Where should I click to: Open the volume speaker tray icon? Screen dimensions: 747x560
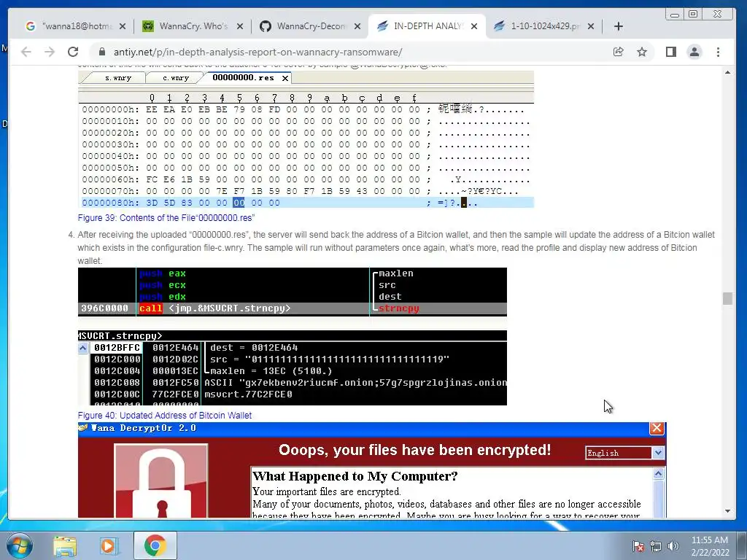click(x=673, y=546)
